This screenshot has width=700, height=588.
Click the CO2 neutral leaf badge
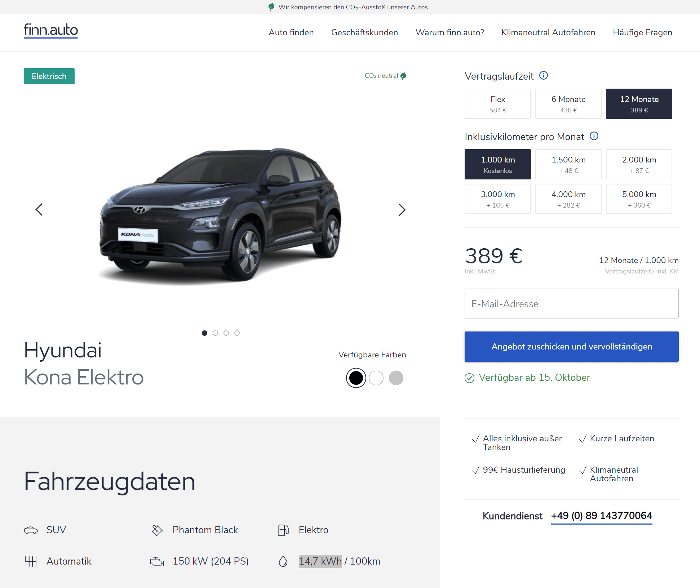[385, 76]
